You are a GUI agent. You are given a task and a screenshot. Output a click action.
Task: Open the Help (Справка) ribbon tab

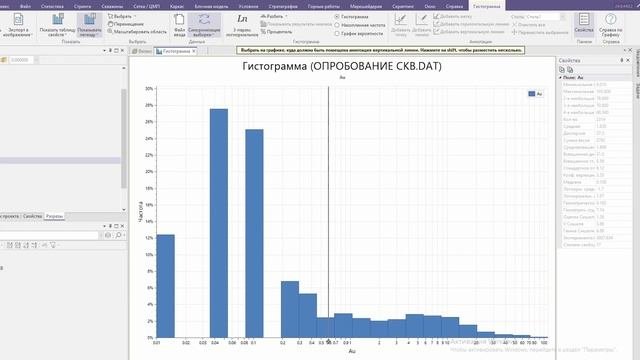coord(454,6)
